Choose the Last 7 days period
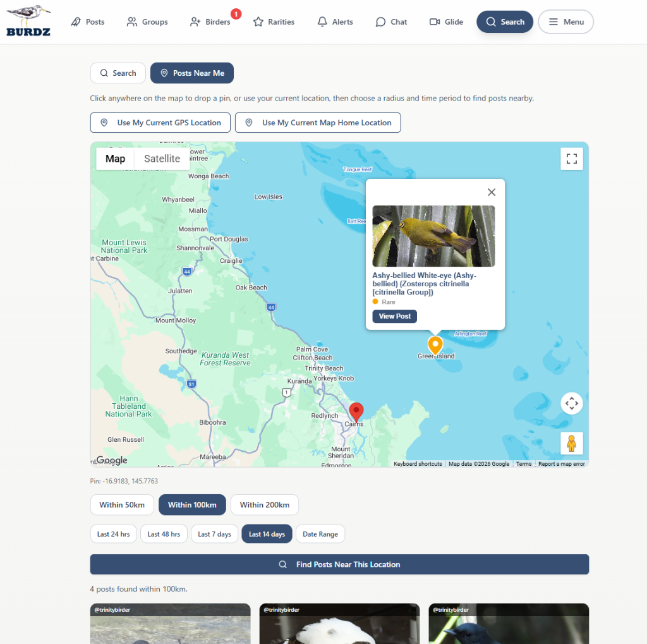This screenshot has width=647, height=644. click(215, 534)
